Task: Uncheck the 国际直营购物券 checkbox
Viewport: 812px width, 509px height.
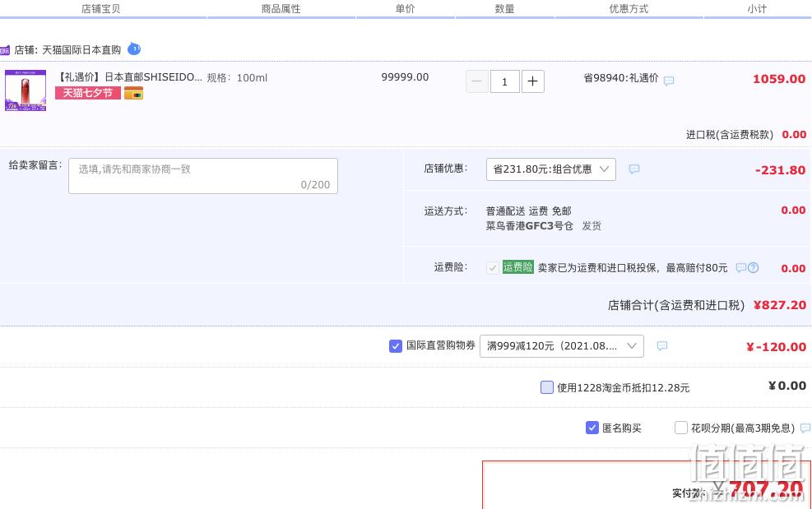Action: tap(396, 346)
